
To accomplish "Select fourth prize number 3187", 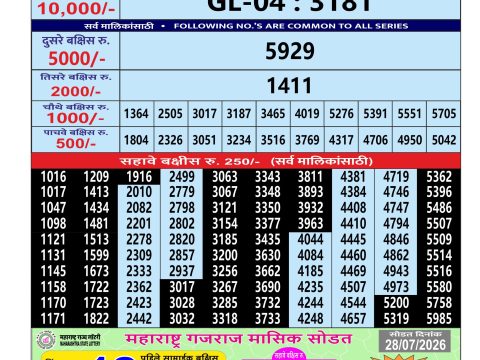I will (239, 114).
